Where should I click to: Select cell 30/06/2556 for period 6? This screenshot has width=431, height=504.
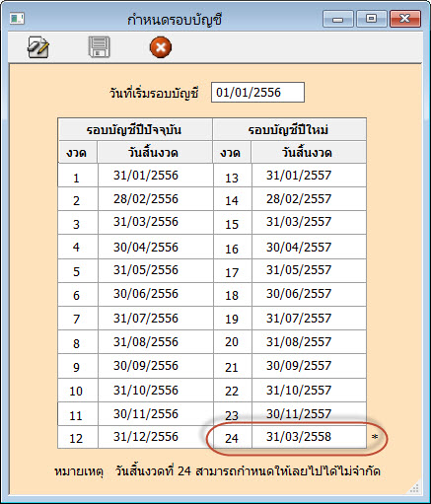pos(156,294)
